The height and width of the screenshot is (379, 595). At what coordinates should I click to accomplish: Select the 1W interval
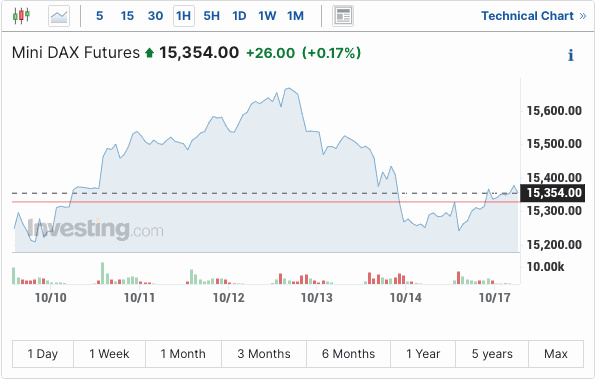[267, 16]
